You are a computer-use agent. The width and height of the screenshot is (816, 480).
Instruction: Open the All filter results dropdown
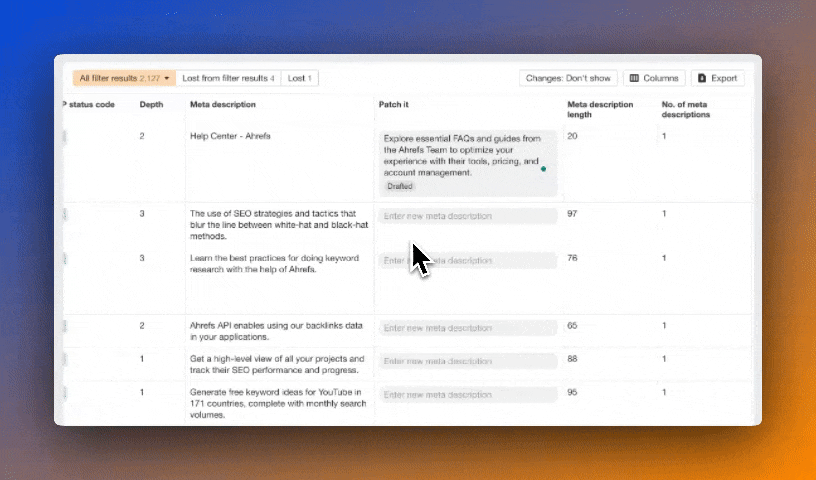pos(124,78)
